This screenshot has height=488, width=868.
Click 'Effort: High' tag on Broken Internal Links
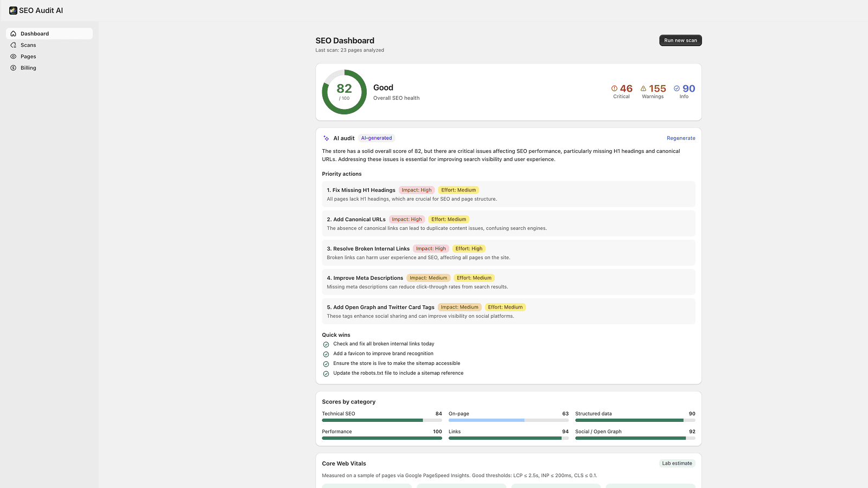point(469,249)
